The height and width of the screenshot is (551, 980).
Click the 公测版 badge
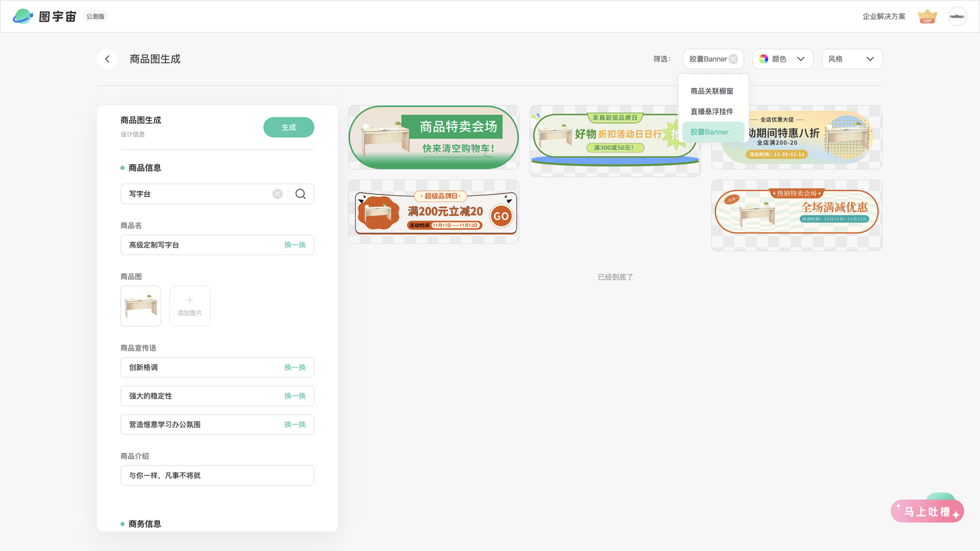[95, 16]
